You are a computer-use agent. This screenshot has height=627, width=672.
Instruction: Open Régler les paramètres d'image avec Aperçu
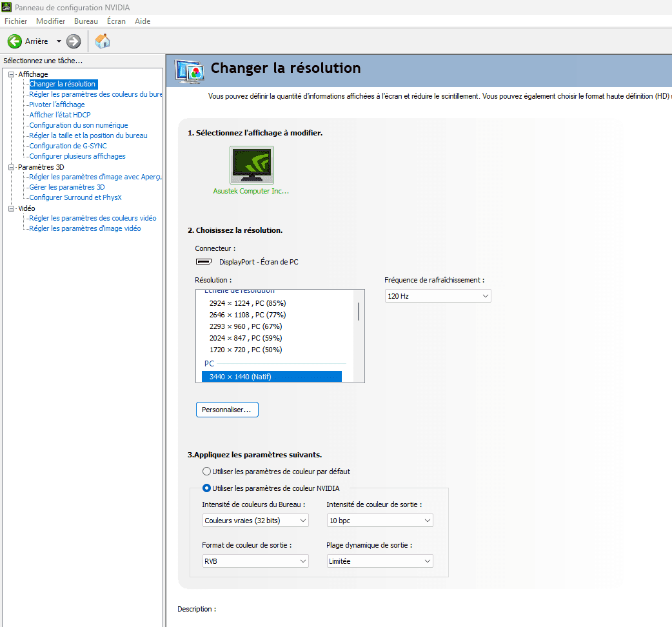pos(95,177)
